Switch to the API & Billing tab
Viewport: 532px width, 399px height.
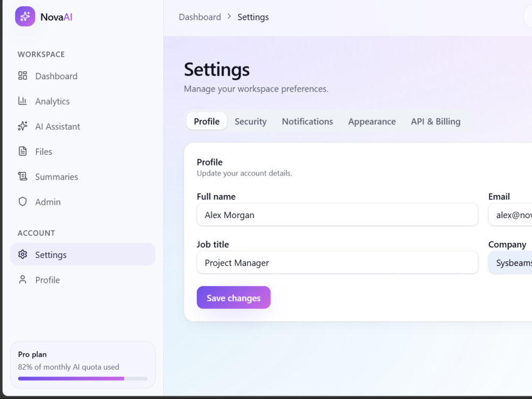click(x=436, y=121)
